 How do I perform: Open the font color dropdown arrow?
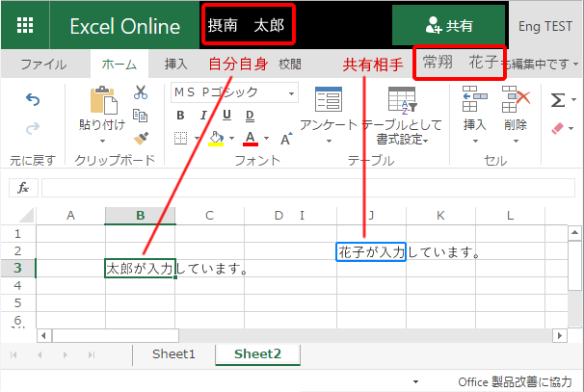pos(266,139)
